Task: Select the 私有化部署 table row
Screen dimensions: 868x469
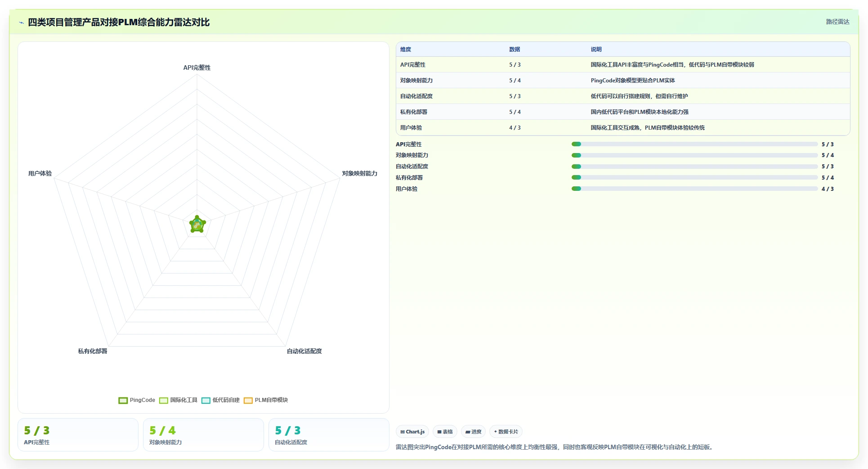Action: pyautogui.click(x=623, y=112)
